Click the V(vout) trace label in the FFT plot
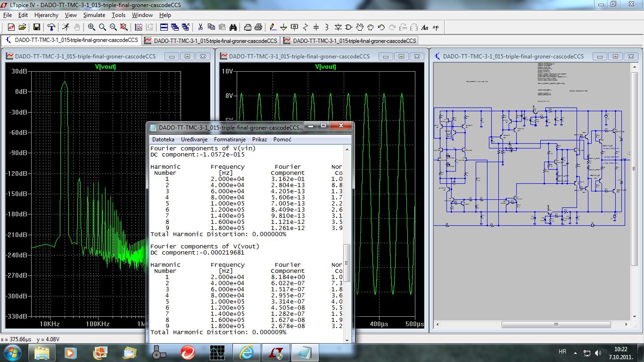Screen dimensions: 644x362 click(x=106, y=66)
